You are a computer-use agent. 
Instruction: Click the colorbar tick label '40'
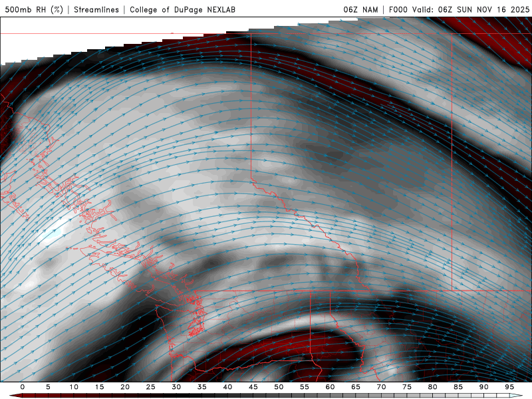pyautogui.click(x=227, y=387)
